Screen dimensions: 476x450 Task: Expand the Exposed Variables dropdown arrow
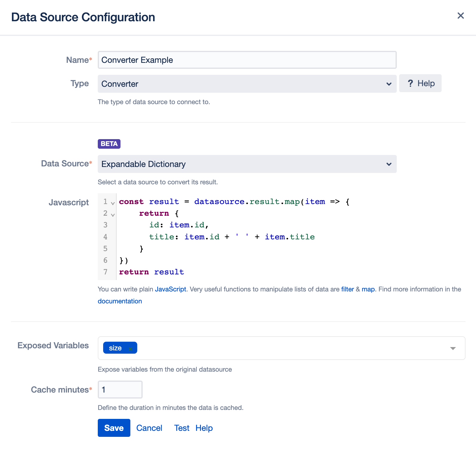[x=453, y=348]
